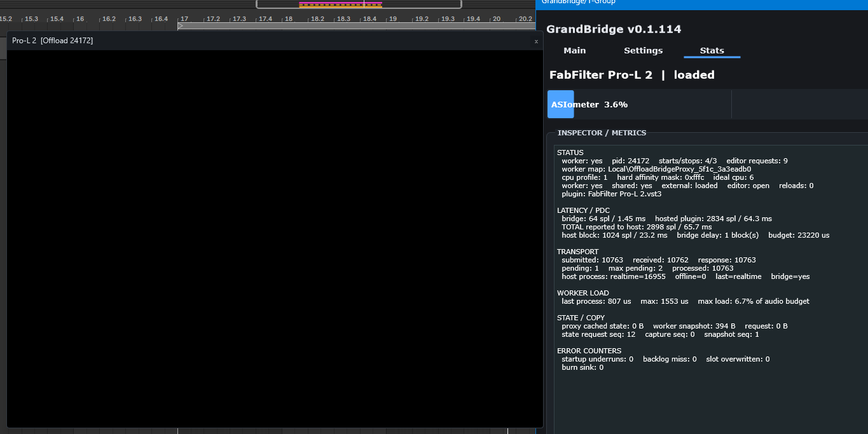Select the magenta-orange clip in overview strip
This screenshot has height=434, width=868.
[340, 4]
